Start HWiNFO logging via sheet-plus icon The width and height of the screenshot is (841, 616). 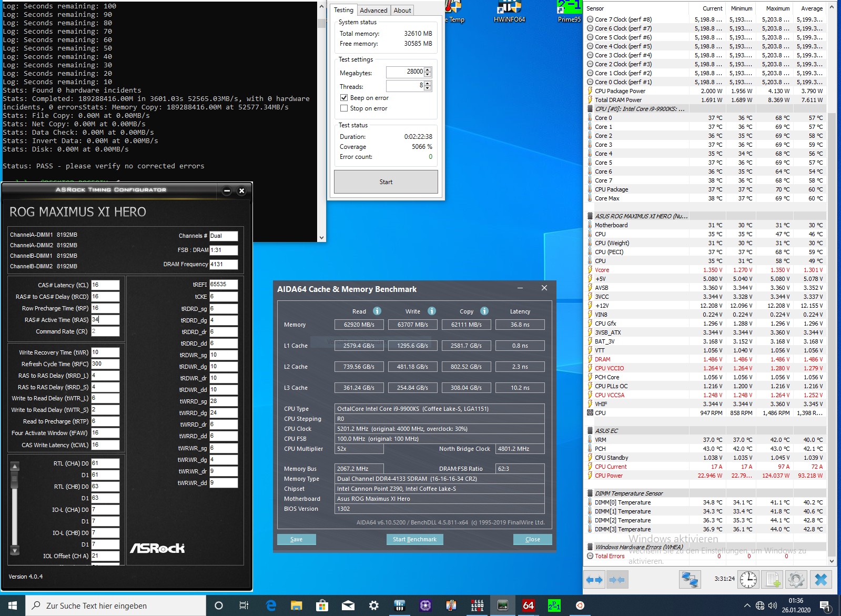[773, 580]
